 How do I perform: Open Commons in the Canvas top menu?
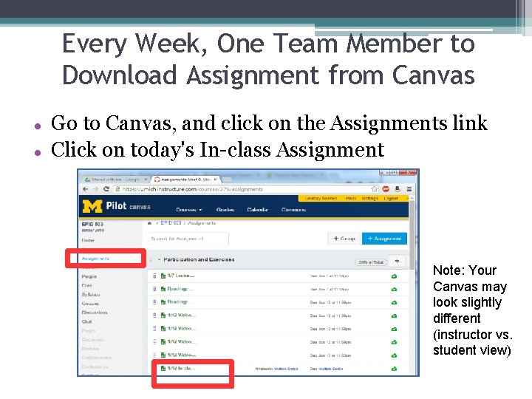click(293, 210)
